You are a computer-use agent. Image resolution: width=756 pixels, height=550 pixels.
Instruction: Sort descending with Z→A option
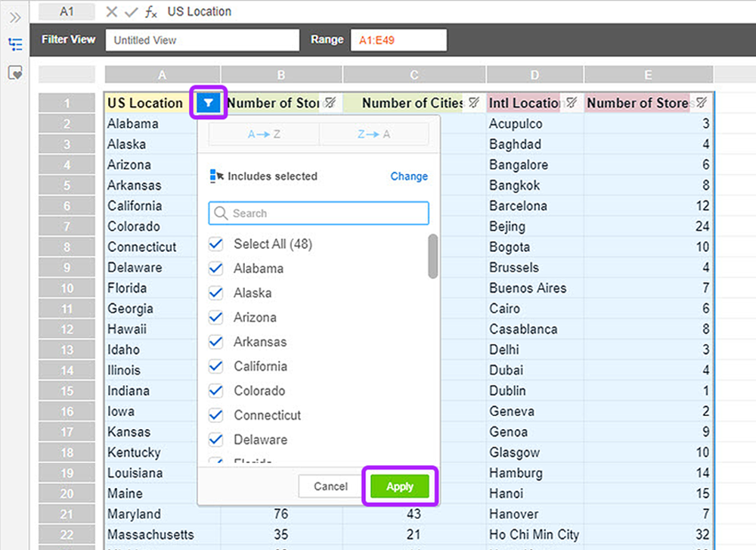[x=373, y=134]
